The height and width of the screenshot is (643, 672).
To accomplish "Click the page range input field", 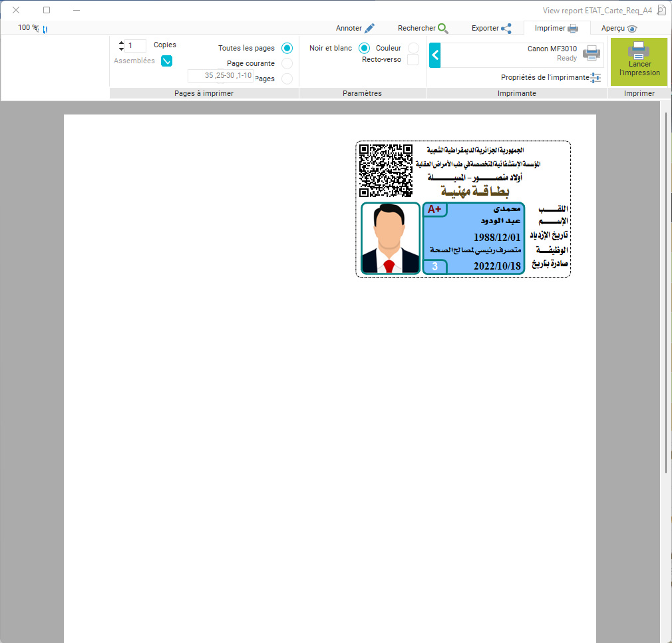I will pyautogui.click(x=220, y=76).
